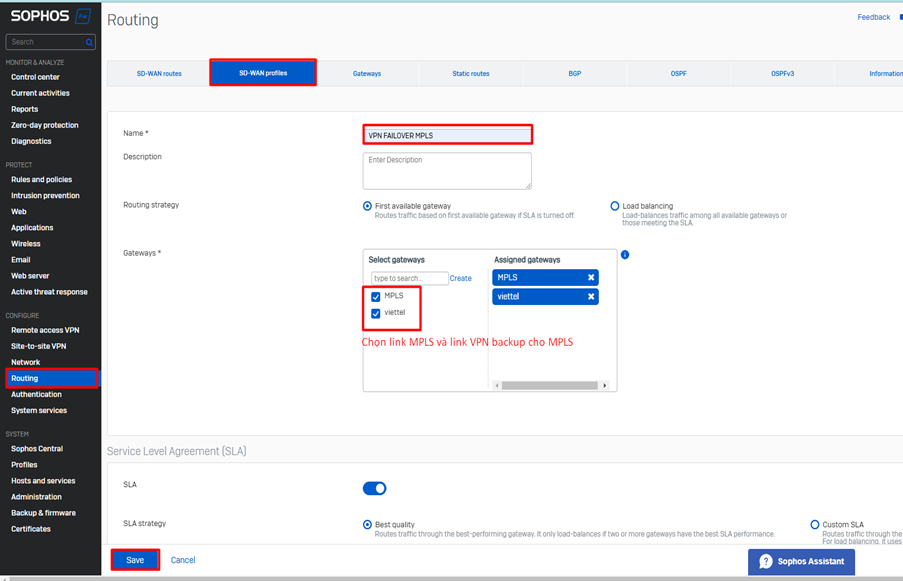Save the SD-WAN profile

point(135,560)
